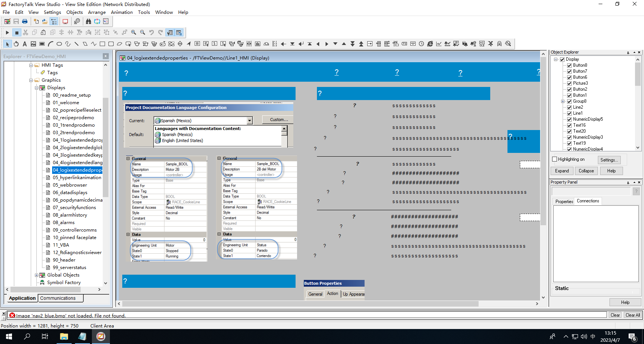Screen dimensions: 644x344
Task: Select the Text tool (letter A)
Action: click(x=25, y=44)
